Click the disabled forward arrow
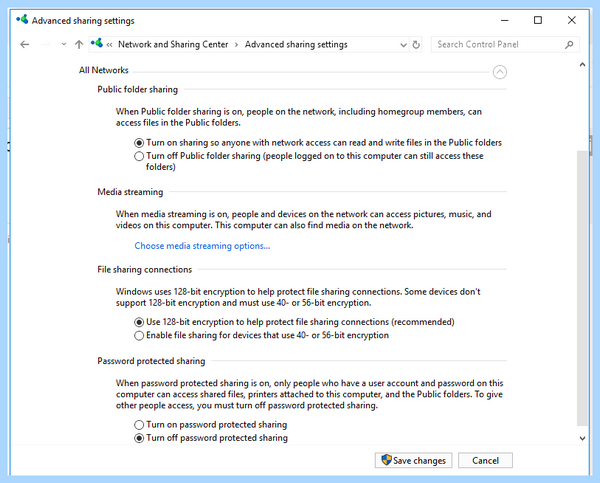 [x=46, y=45]
